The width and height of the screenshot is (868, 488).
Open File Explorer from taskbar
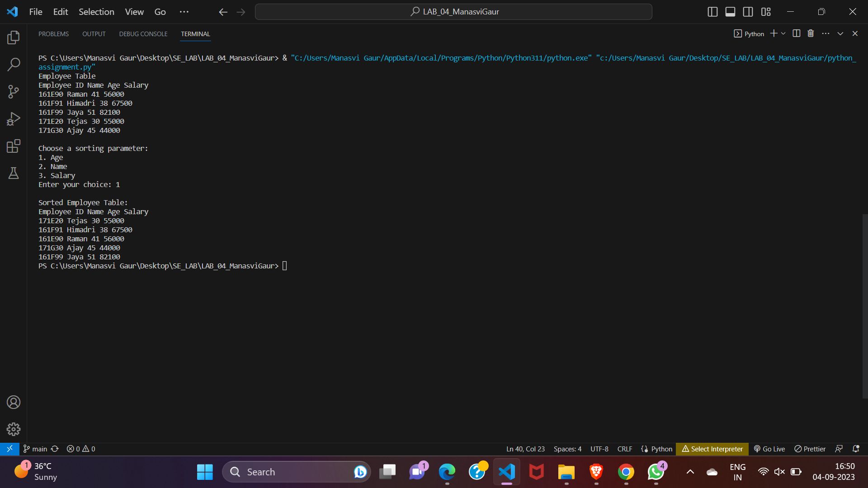[x=566, y=472]
